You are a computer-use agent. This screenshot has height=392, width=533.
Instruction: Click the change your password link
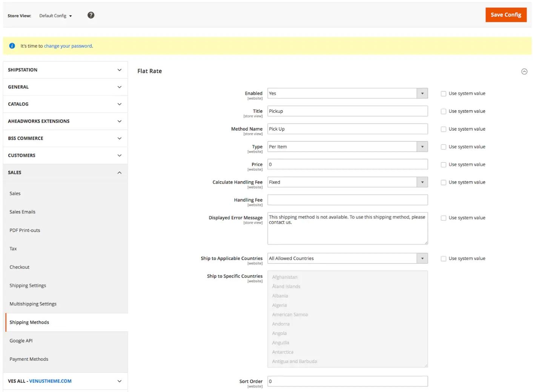coord(68,46)
